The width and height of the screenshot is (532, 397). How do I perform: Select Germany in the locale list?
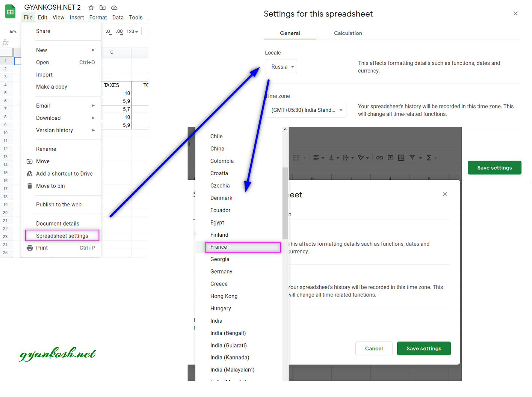[x=239, y=271]
